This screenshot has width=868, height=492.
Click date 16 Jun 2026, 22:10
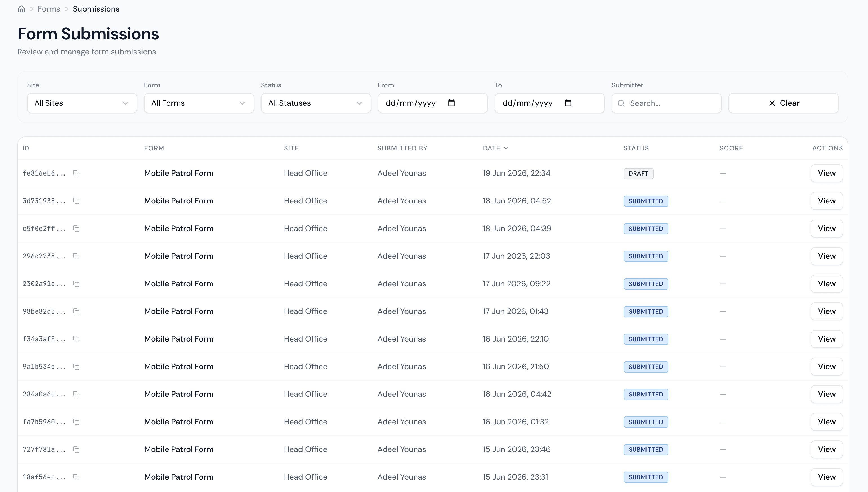[516, 339]
